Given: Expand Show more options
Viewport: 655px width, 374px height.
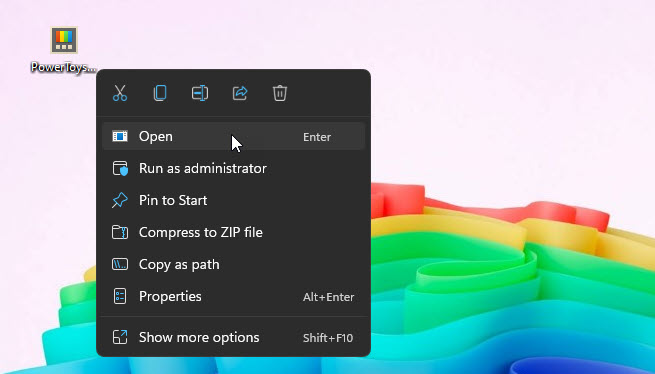Looking at the screenshot, I should pyautogui.click(x=234, y=337).
